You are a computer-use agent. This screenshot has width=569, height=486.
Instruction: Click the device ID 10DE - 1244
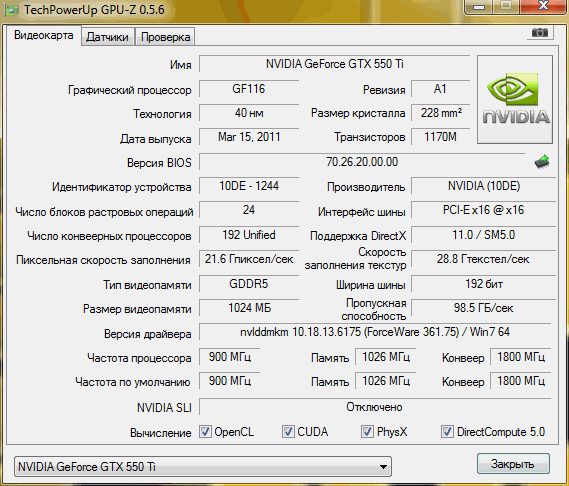tap(249, 186)
